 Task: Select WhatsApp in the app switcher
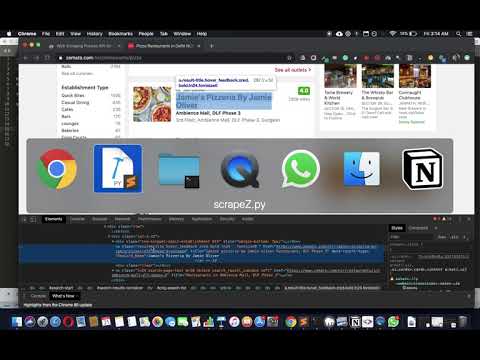coord(301,169)
